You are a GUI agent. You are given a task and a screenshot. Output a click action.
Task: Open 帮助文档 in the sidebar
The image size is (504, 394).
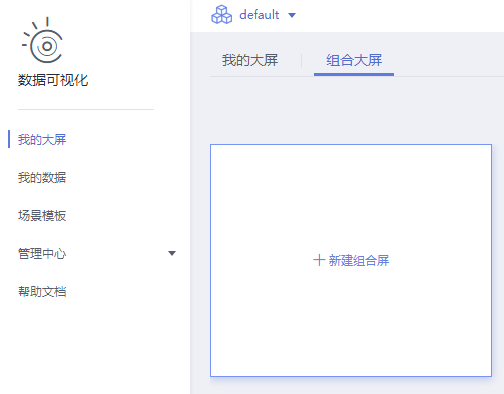42,291
